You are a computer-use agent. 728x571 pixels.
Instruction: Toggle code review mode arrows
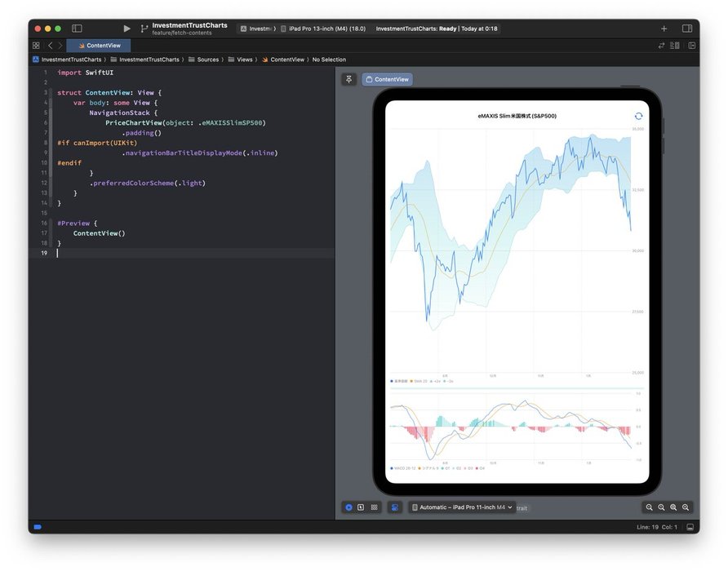(x=661, y=46)
